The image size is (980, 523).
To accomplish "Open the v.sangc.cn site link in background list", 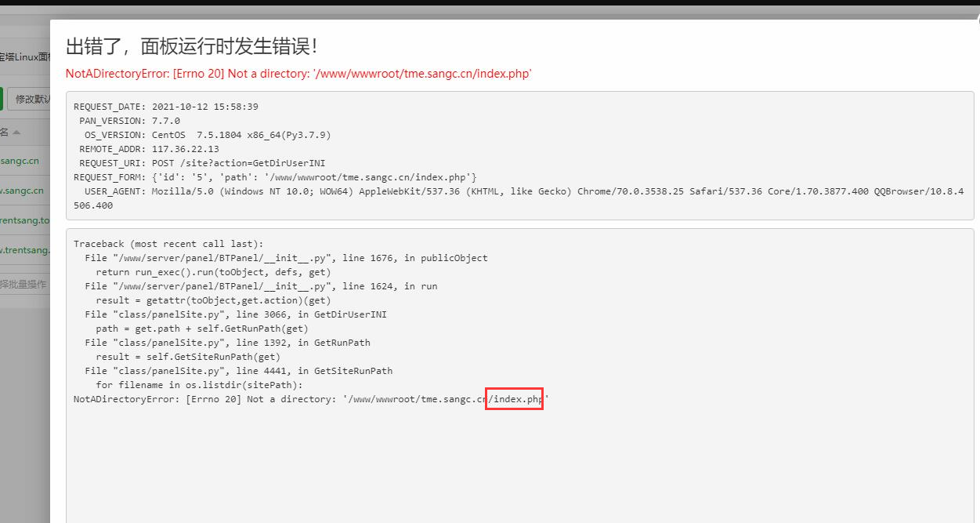I will pos(22,191).
